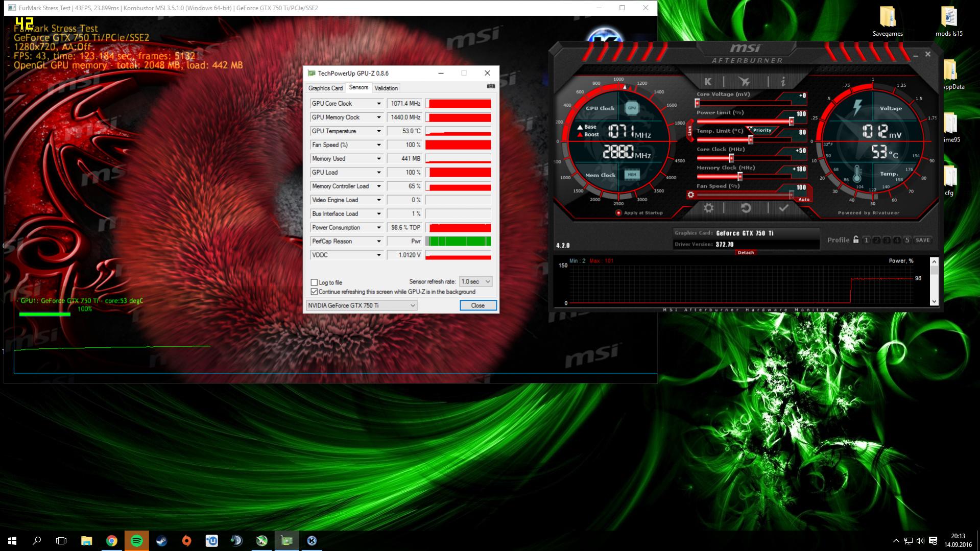Uncheck continue refreshing in background checkbox
Screen dimensions: 980x551
click(314, 292)
